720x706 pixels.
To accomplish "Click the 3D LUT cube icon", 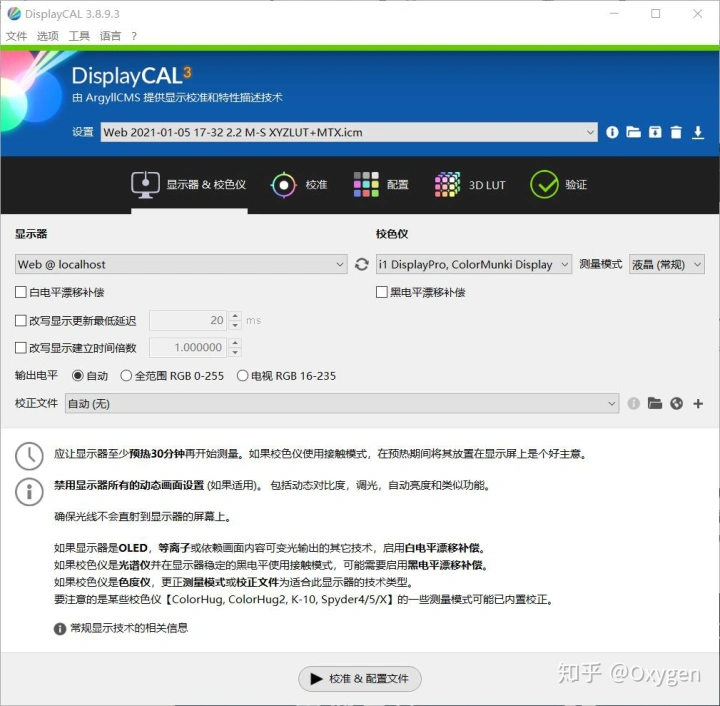I will pos(447,185).
